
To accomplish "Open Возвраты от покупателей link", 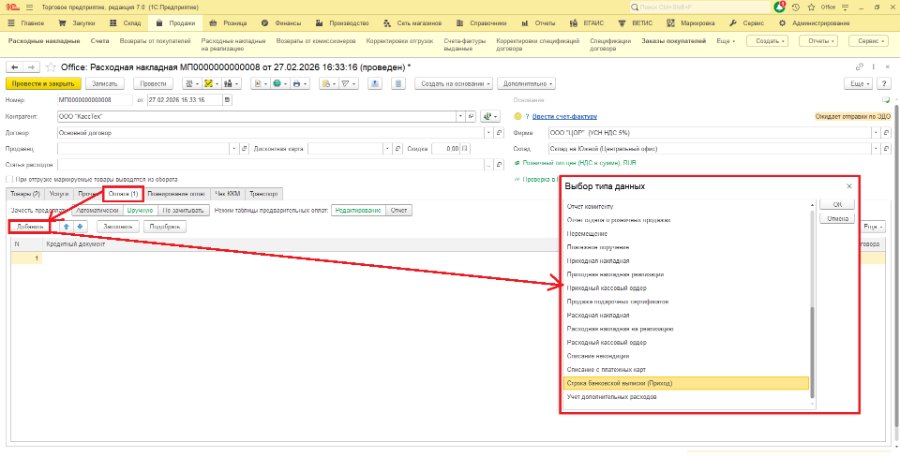I will (x=155, y=41).
